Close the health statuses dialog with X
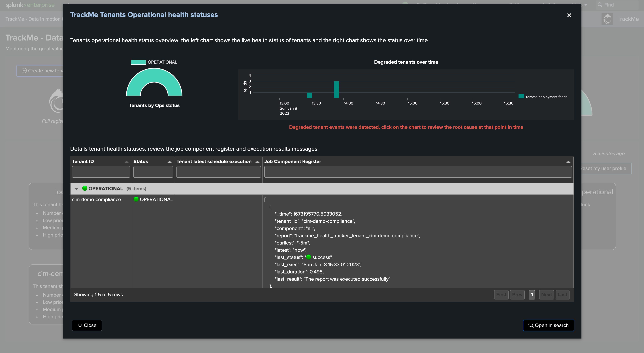 pyautogui.click(x=569, y=15)
